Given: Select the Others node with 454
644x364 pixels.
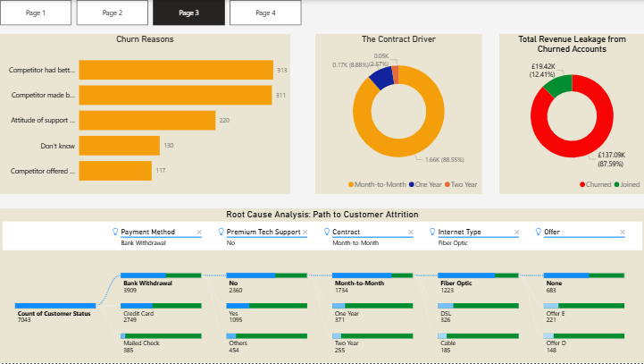Looking at the screenshot, I should tap(266, 336).
